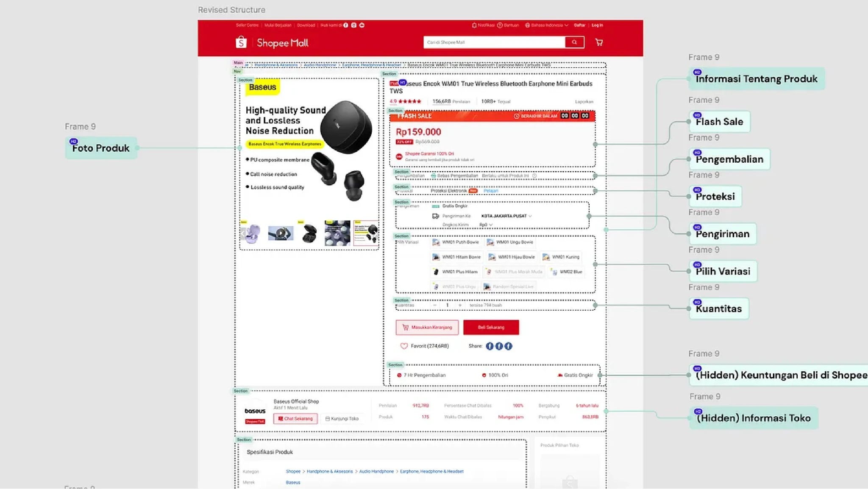Click the Shopee bag logo icon
This screenshot has height=489, width=868.
tap(241, 42)
